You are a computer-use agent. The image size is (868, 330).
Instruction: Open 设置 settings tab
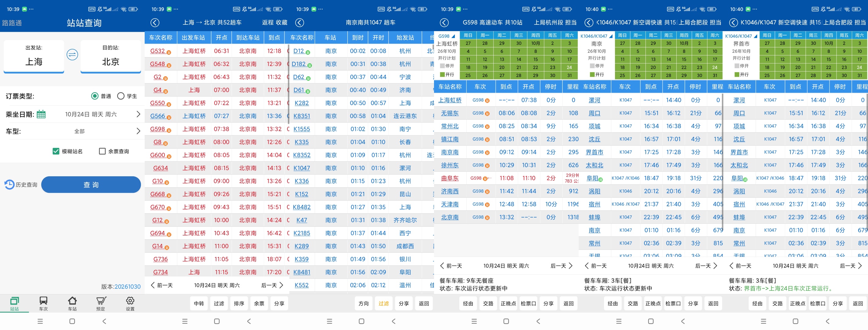point(130,303)
